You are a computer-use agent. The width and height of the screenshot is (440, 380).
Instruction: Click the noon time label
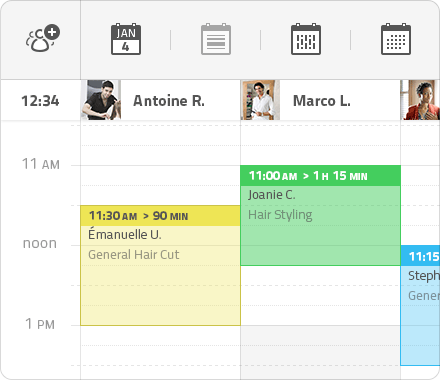(40, 244)
